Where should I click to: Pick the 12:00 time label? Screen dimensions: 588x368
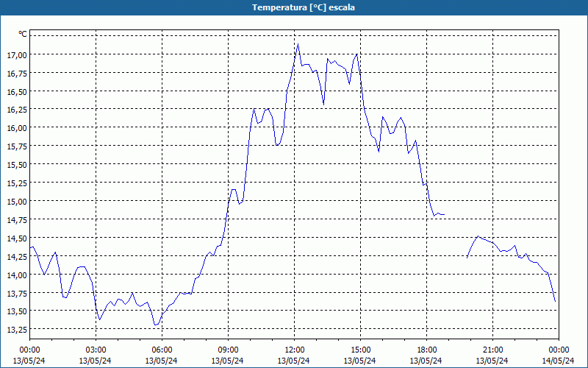point(295,350)
